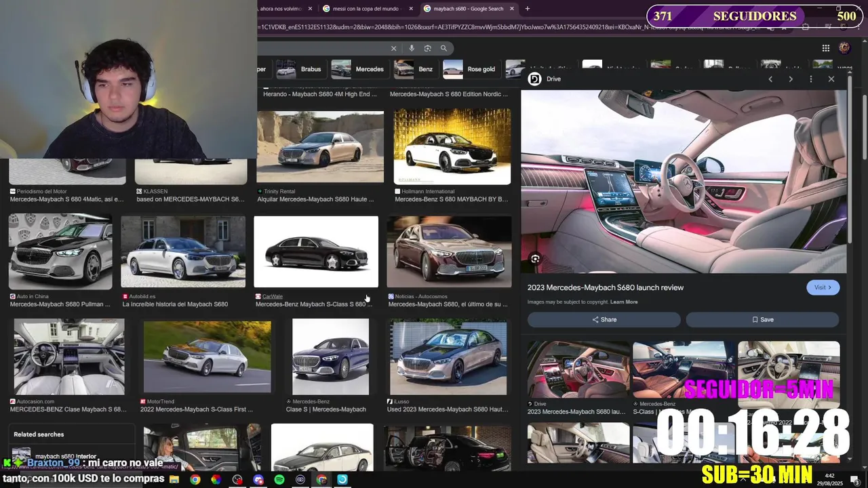Open a new browser tab
Image resolution: width=868 pixels, height=488 pixels.
click(528, 9)
